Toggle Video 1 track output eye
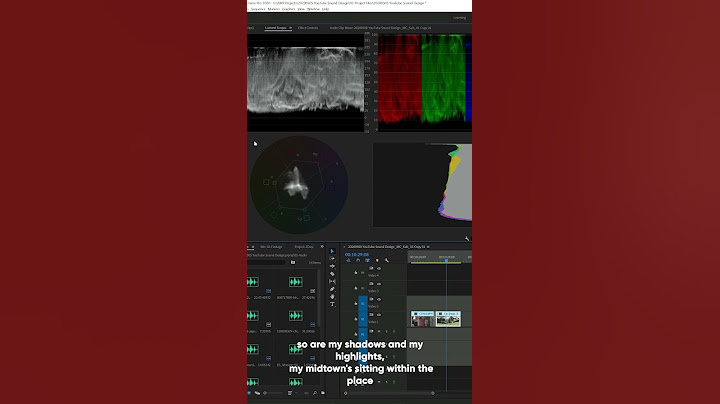 [x=379, y=315]
